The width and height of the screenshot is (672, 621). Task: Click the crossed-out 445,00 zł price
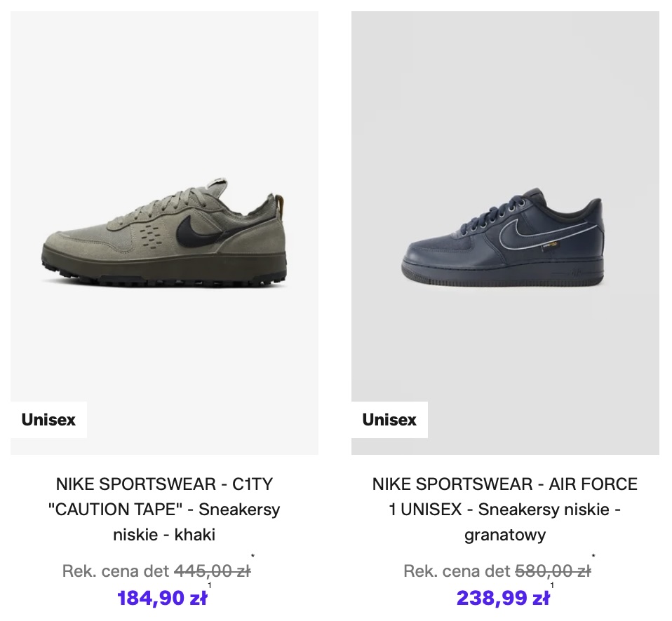point(212,571)
